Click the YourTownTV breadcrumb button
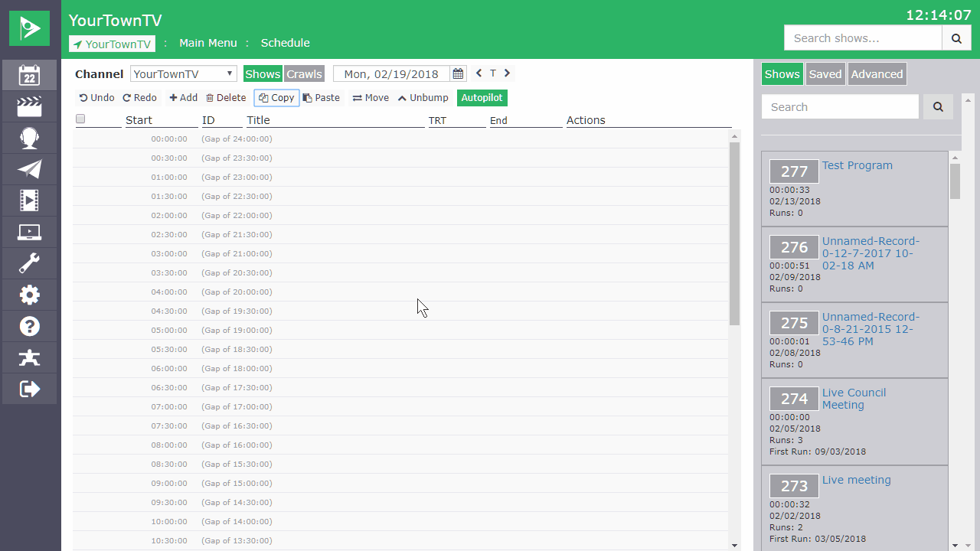980x551 pixels. (112, 44)
